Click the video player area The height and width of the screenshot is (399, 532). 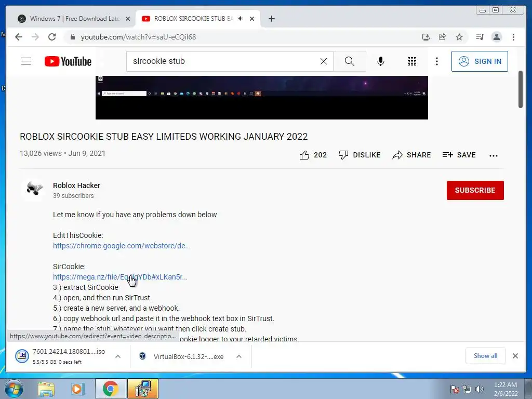click(262, 97)
